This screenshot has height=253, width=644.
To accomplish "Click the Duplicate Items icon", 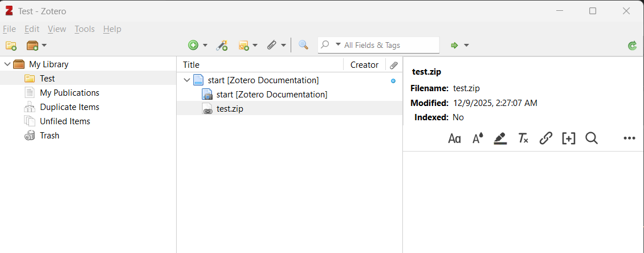I will pyautogui.click(x=30, y=107).
